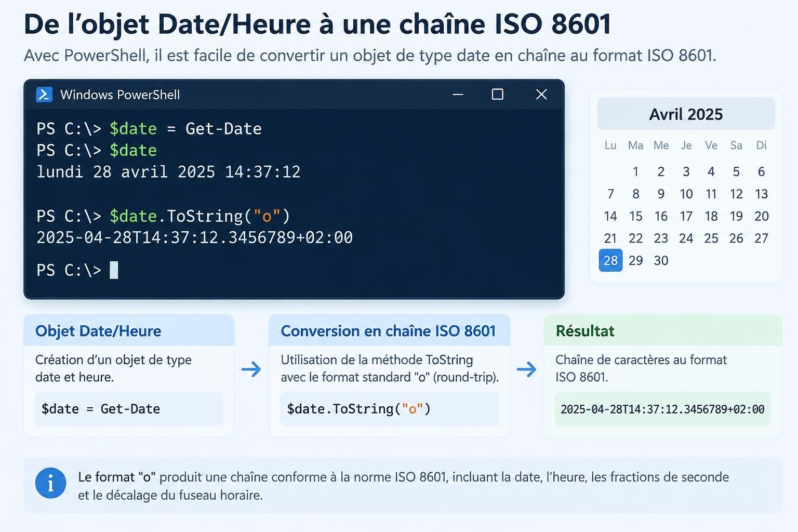Choose day 19 in the calendar
798x532 pixels.
point(736,216)
